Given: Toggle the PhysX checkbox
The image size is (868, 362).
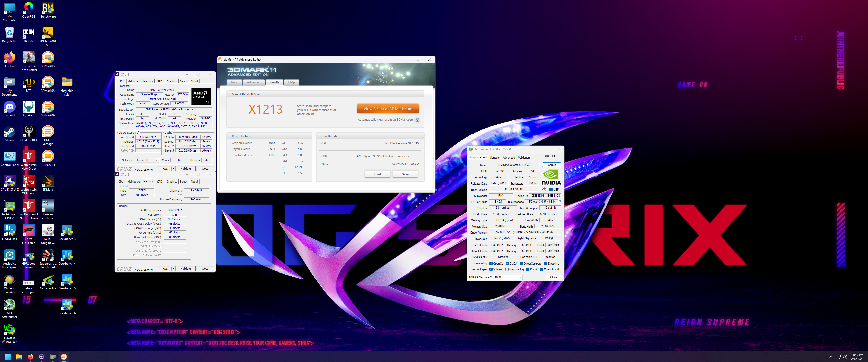Looking at the screenshot, I should [528, 269].
